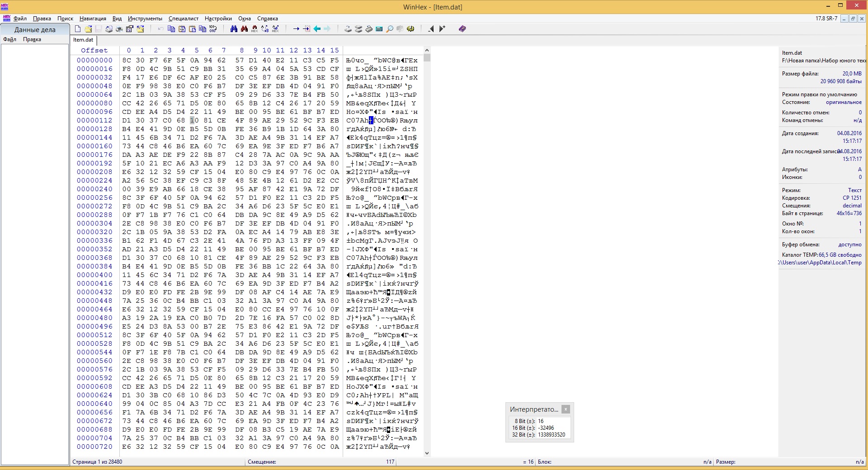Viewport: 868px width, 470px height.
Task: Open Help purple book icon
Action: point(462,28)
